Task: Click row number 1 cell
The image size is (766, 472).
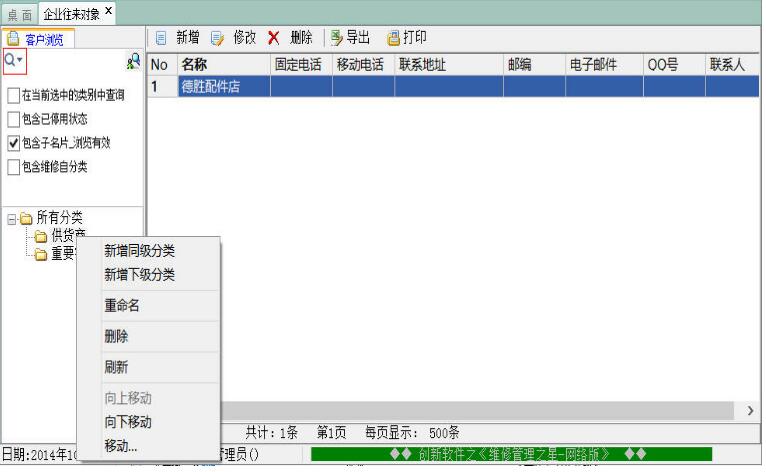Action: click(x=162, y=86)
